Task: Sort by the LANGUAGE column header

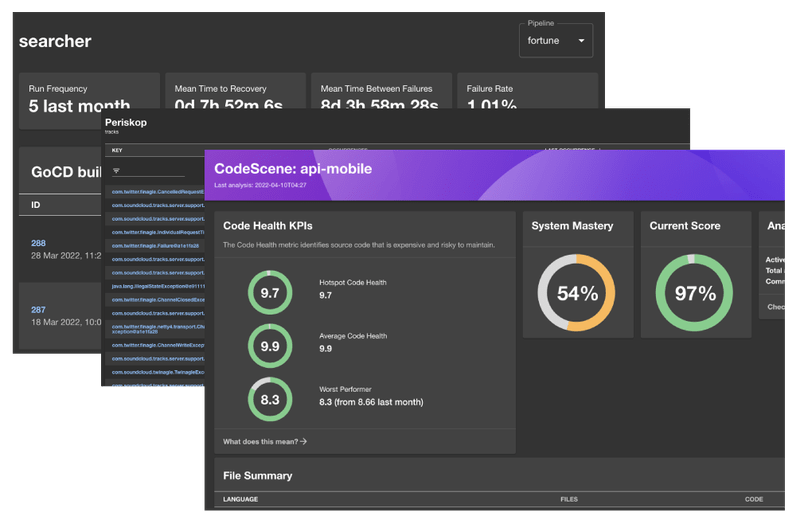Action: tap(240, 499)
